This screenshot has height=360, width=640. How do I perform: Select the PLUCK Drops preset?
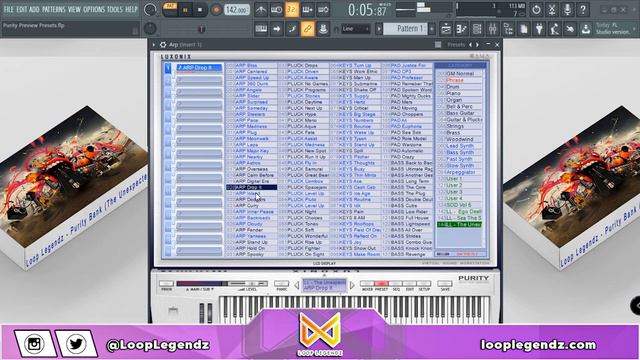click(303, 65)
